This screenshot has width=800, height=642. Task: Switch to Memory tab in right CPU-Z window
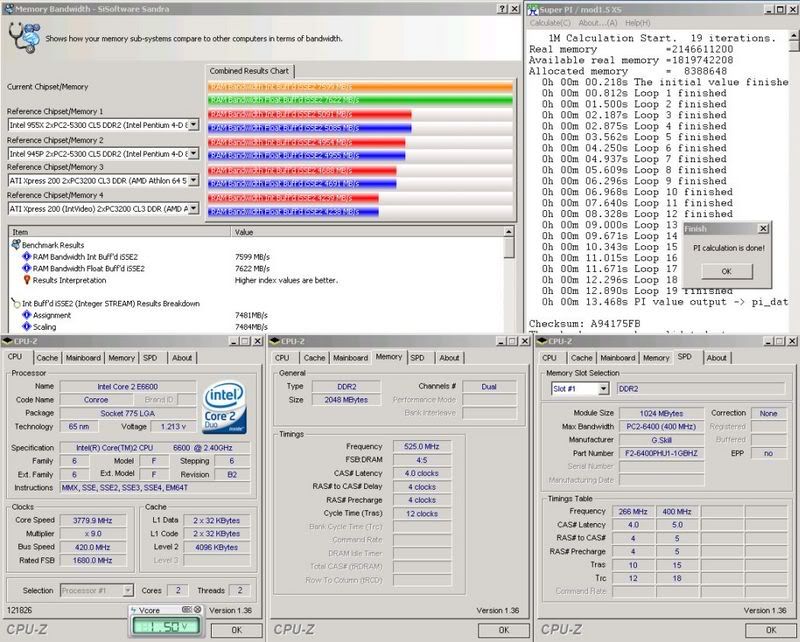coord(656,358)
